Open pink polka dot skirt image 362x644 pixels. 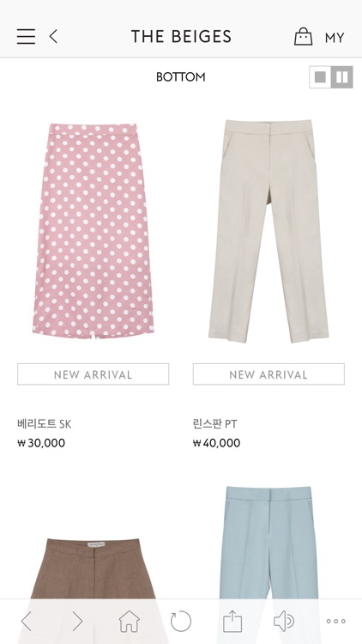pyautogui.click(x=94, y=231)
